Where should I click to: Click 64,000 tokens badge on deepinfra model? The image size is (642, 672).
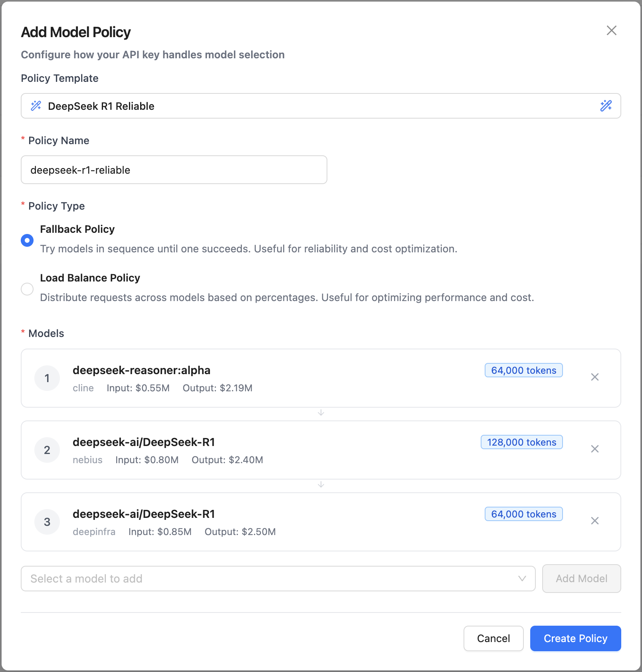[523, 514]
